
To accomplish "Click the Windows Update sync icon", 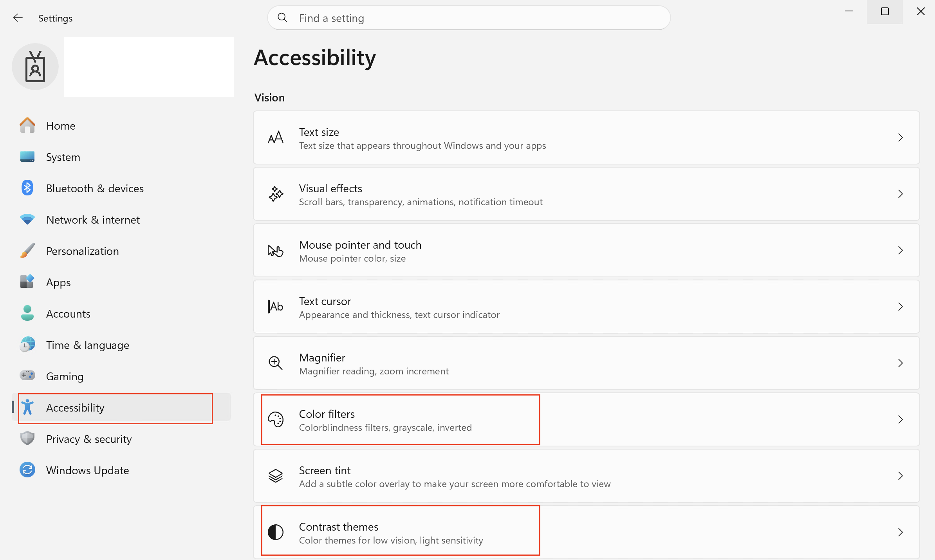I will 27,470.
